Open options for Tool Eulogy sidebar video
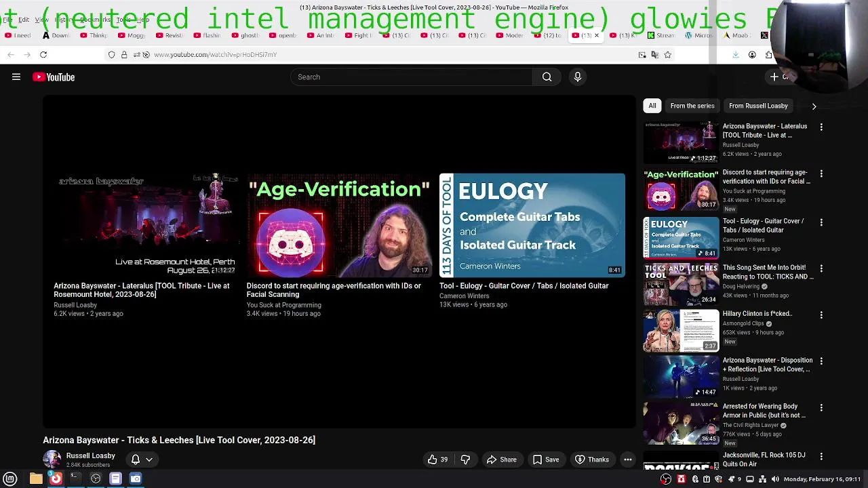Screen dimensions: 868x488 821,222
